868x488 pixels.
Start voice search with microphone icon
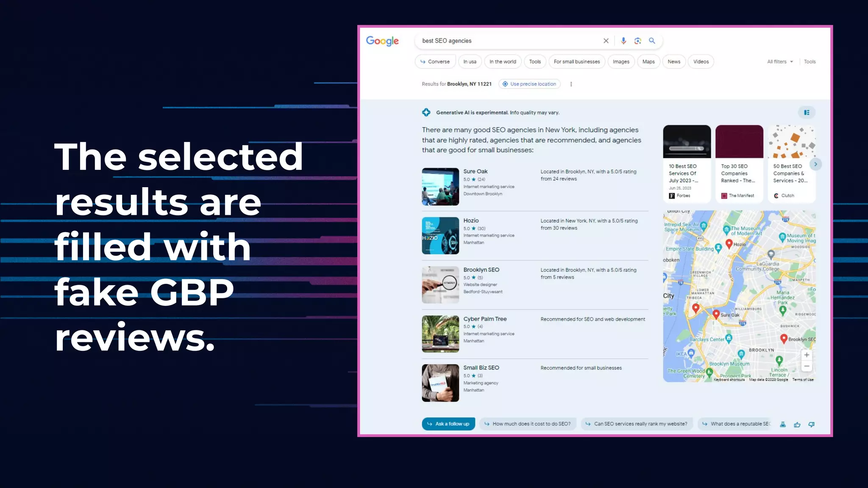(x=623, y=41)
